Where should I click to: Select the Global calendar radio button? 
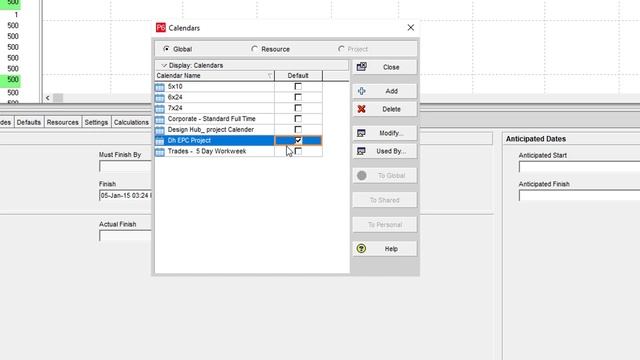[166, 49]
